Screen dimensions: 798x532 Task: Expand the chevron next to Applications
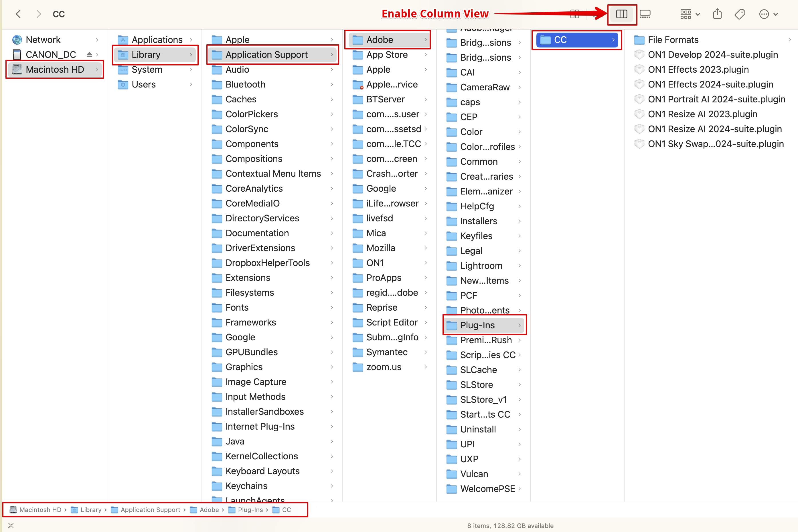(191, 40)
